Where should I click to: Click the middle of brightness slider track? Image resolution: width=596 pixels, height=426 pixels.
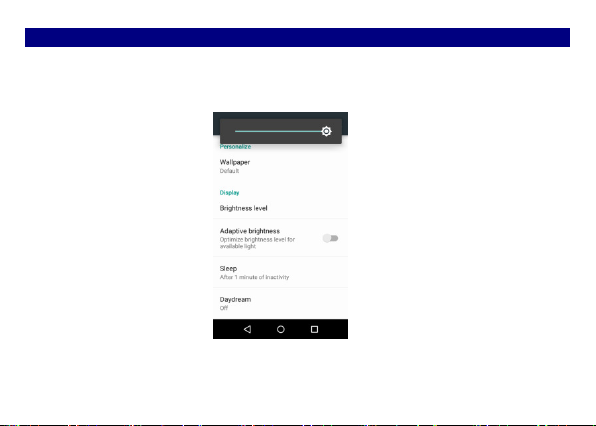(278, 131)
